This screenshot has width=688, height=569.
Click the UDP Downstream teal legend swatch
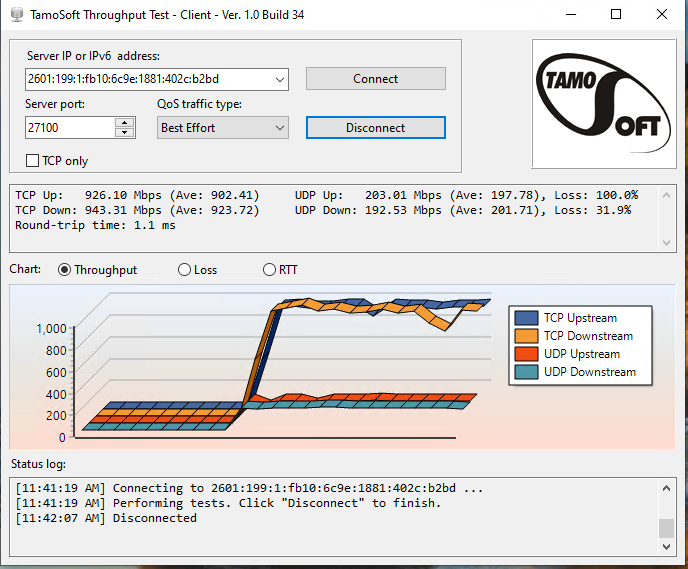526,372
